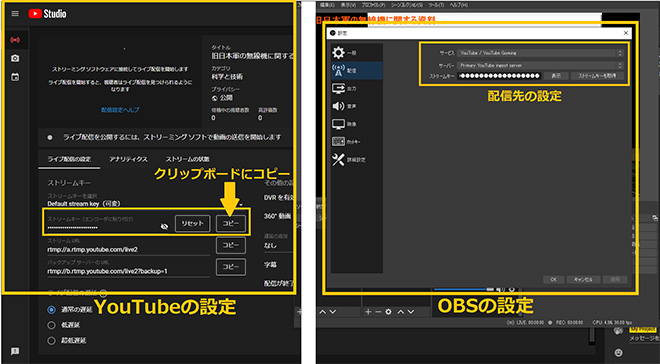Open the サービス YouTube / YouTube Gaming dropdown

(x=540, y=53)
